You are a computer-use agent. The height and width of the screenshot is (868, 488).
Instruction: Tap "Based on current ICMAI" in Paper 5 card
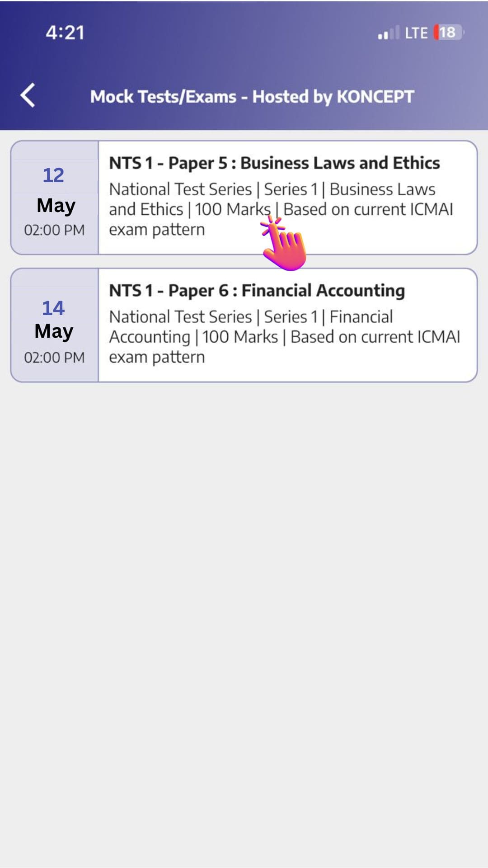[x=368, y=210]
